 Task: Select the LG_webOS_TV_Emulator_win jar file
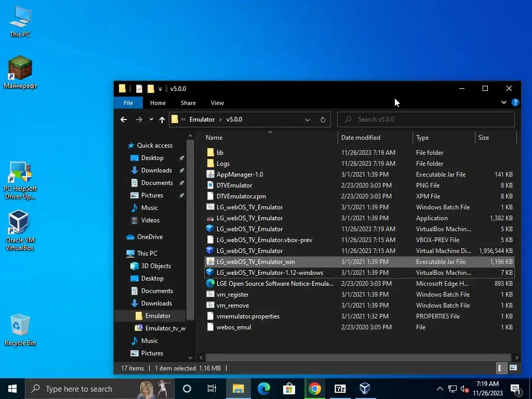(360, 262)
